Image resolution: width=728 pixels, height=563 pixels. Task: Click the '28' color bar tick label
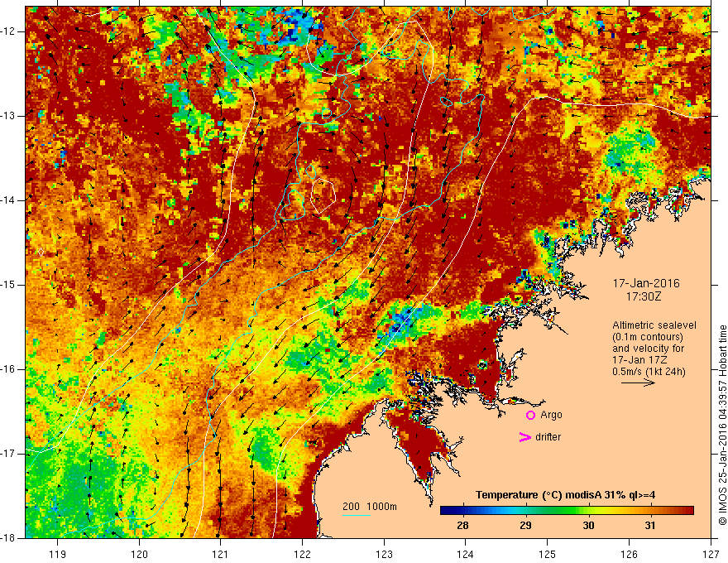point(462,526)
